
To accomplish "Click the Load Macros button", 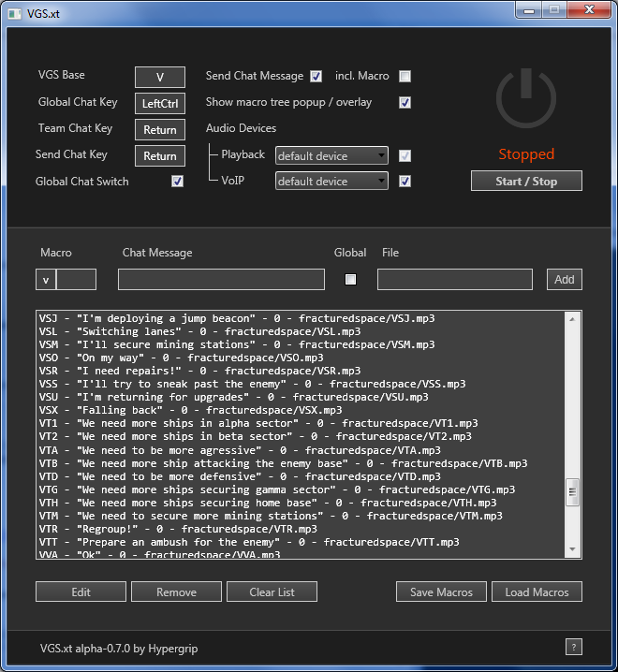I will 537,592.
